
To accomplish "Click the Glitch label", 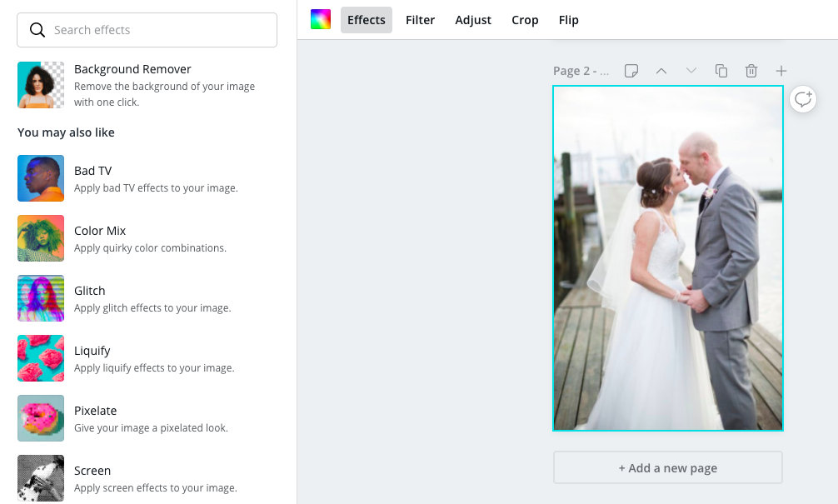I will click(x=90, y=290).
